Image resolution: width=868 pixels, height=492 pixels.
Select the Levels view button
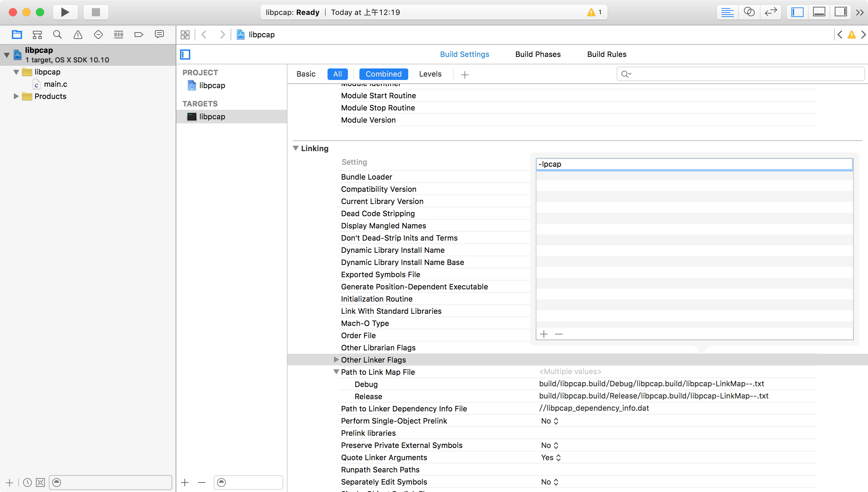pyautogui.click(x=430, y=74)
